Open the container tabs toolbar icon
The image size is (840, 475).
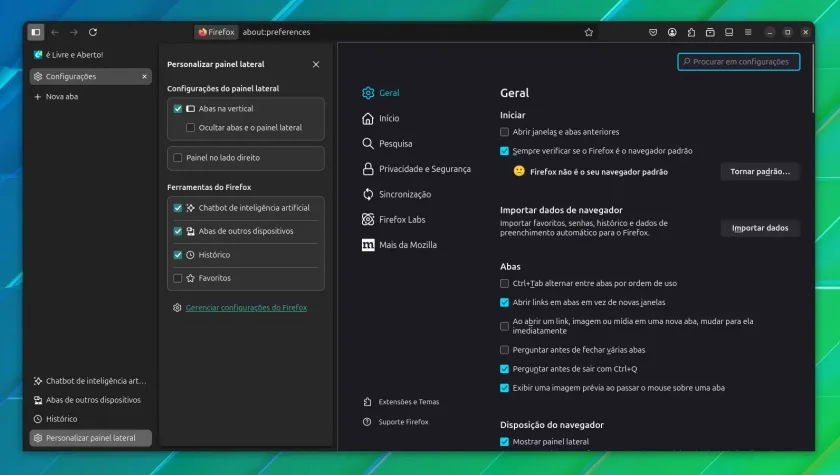[x=710, y=32]
